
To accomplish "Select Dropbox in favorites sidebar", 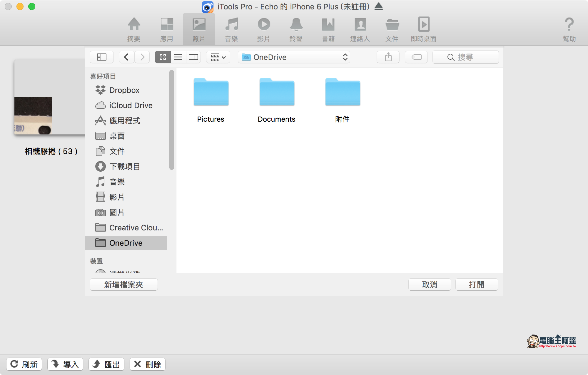I will 124,90.
